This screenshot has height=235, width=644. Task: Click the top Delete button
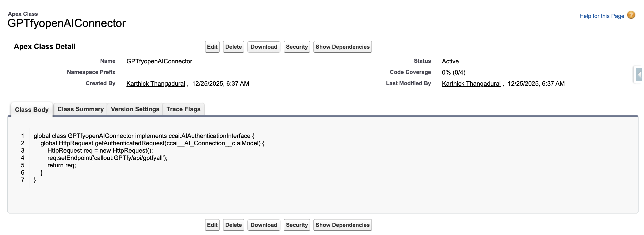coord(233,47)
